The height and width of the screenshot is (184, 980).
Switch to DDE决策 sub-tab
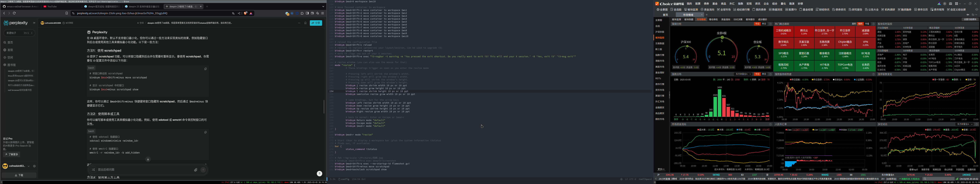pyautogui.click(x=738, y=19)
